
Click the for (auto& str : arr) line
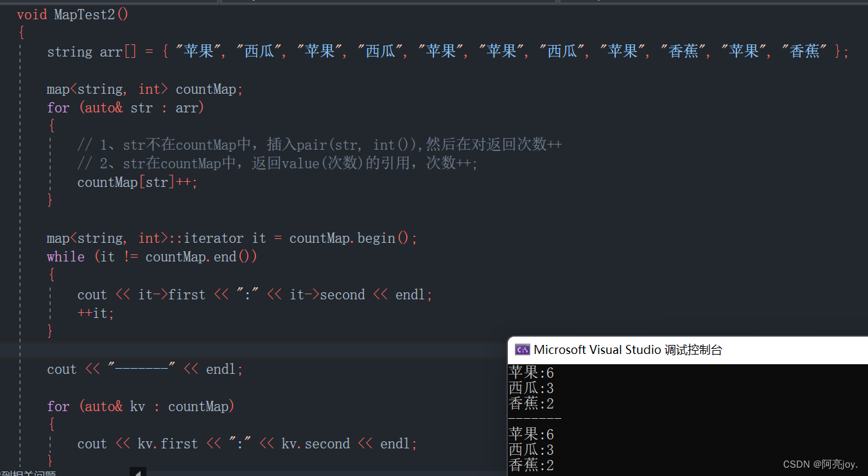click(125, 108)
